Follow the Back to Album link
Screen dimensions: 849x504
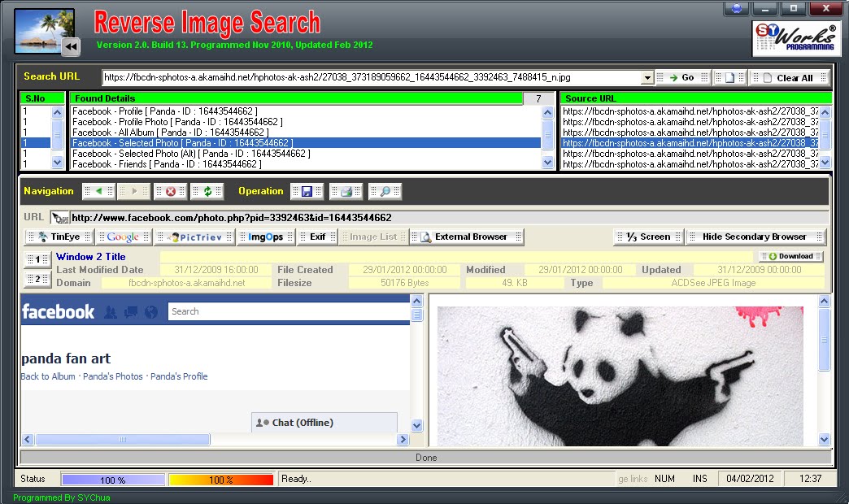tap(48, 376)
